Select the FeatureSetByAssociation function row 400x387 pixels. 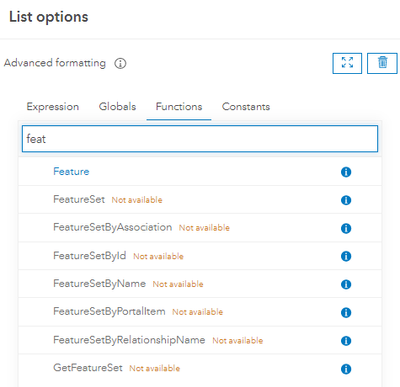click(x=200, y=228)
